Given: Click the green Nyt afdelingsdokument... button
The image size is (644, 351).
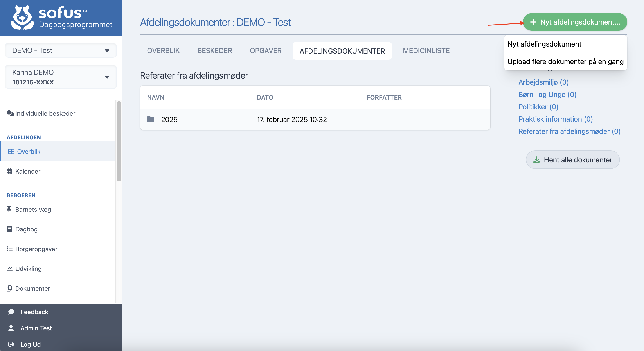Looking at the screenshot, I should tap(575, 22).
